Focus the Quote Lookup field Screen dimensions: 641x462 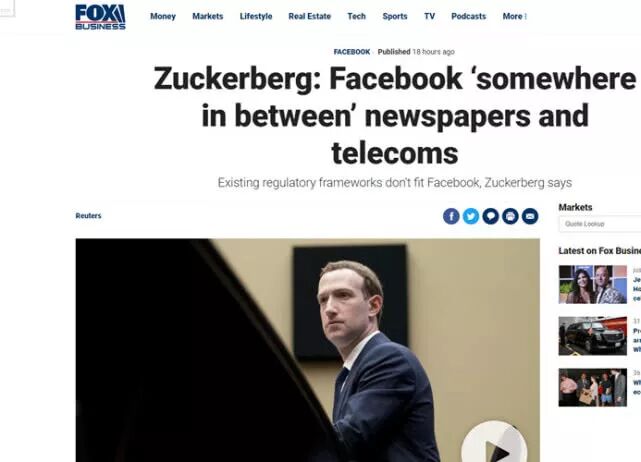point(600,224)
